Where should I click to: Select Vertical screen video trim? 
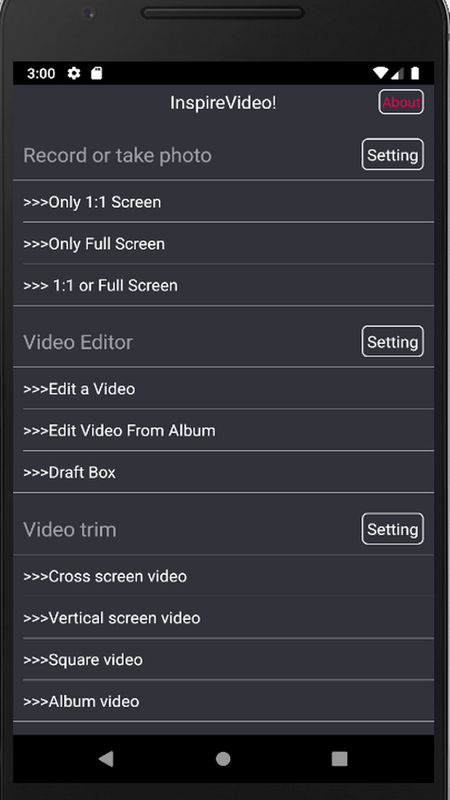[223, 618]
